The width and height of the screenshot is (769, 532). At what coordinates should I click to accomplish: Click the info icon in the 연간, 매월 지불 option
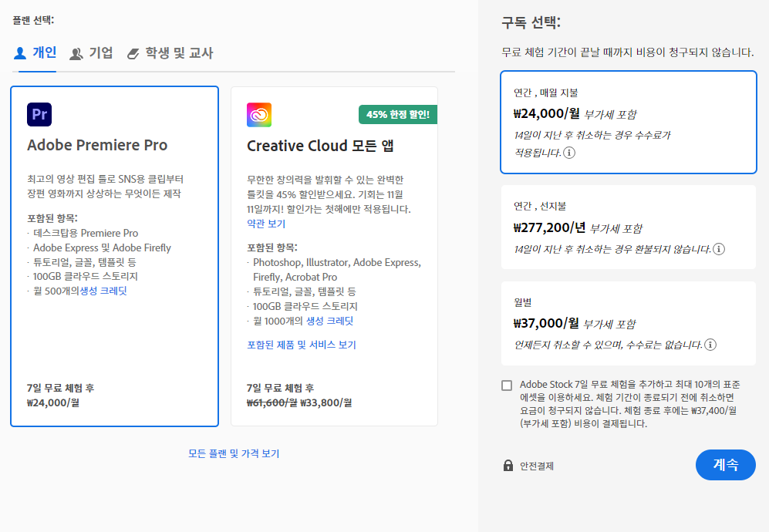(569, 153)
